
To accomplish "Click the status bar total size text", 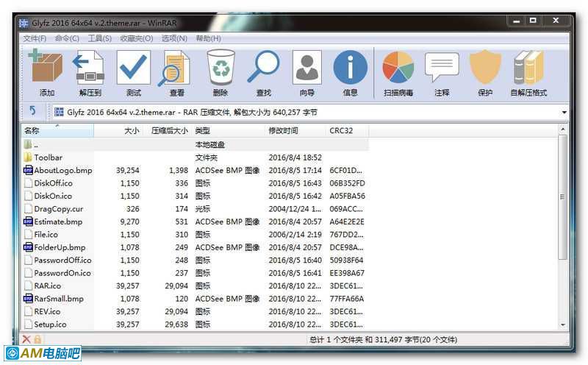I will pos(383,340).
